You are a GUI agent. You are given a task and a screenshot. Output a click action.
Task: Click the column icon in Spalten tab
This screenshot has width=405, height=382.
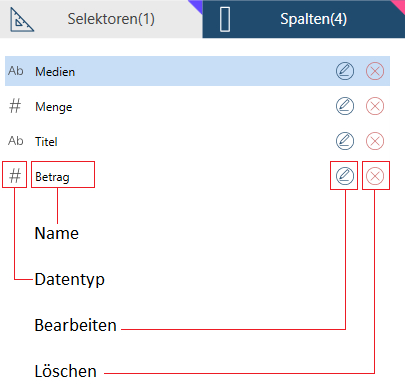click(225, 20)
